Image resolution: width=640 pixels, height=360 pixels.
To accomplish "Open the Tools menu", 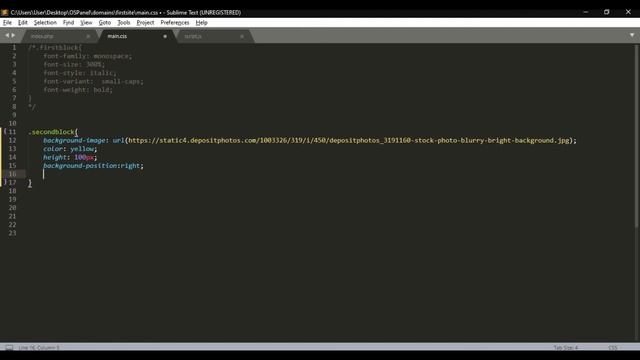I will point(124,22).
